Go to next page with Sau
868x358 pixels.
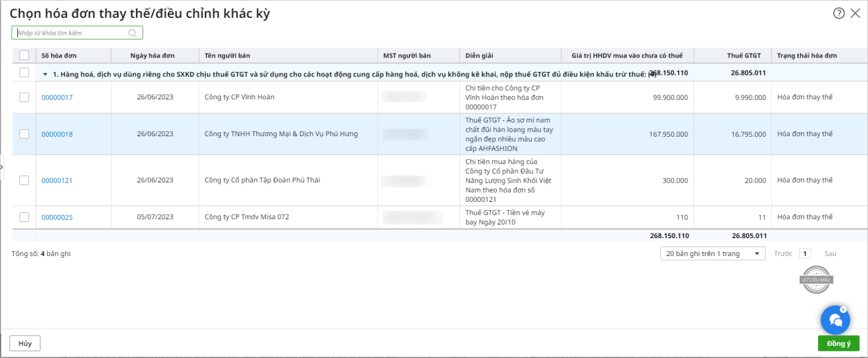[x=830, y=254]
